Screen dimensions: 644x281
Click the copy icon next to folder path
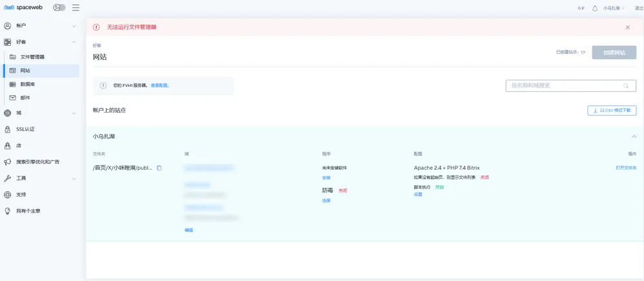160,168
